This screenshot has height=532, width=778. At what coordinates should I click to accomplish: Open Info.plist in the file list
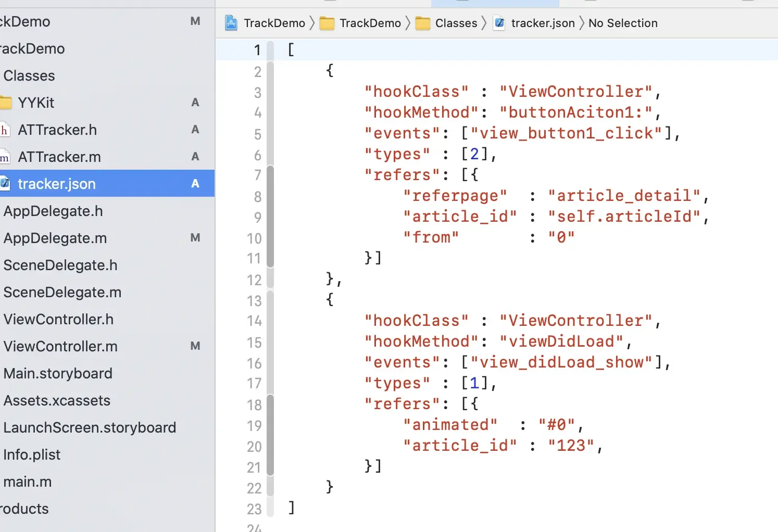[x=32, y=454]
